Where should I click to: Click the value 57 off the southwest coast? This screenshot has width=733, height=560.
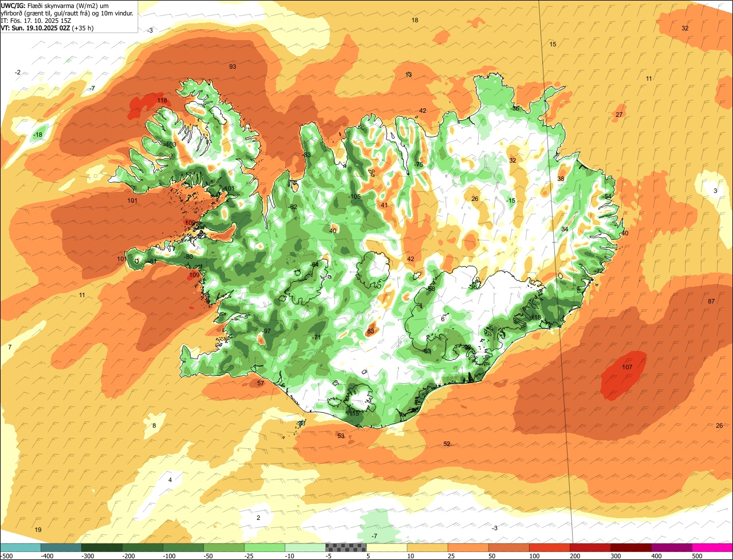[261, 383]
